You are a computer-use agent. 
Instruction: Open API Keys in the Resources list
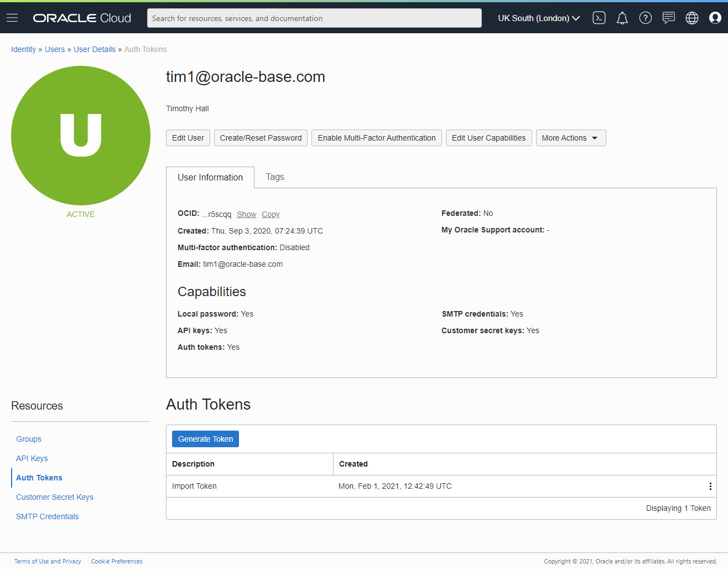coord(32,458)
